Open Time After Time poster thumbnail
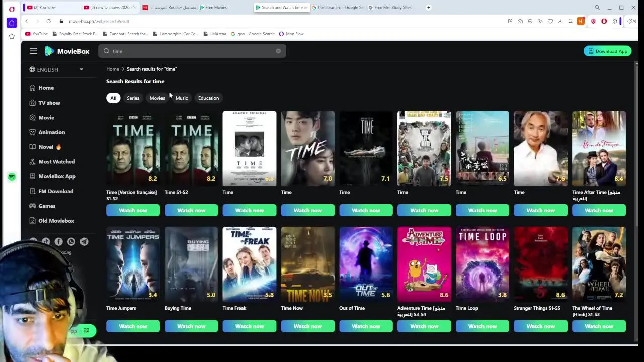The height and width of the screenshot is (362, 644). click(x=599, y=148)
